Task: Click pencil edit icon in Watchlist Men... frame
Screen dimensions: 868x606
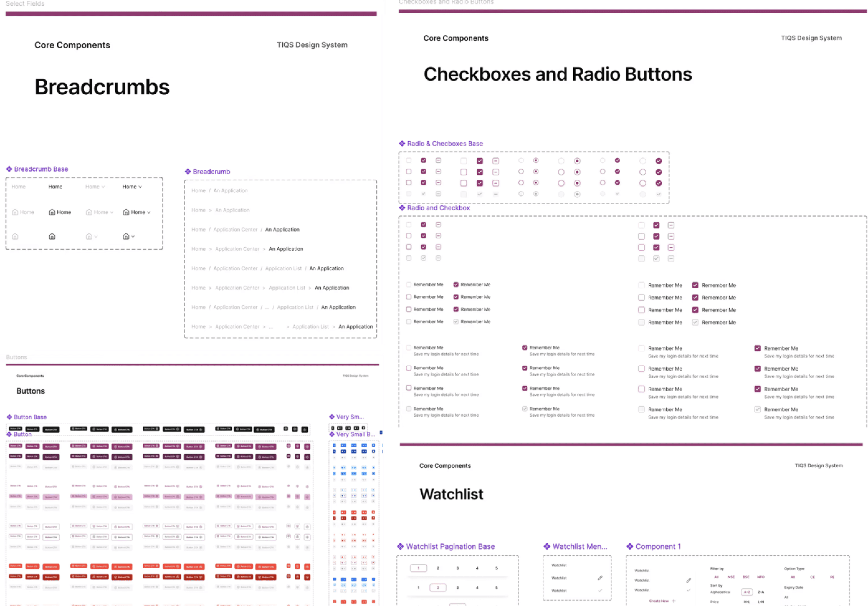Action: point(600,578)
